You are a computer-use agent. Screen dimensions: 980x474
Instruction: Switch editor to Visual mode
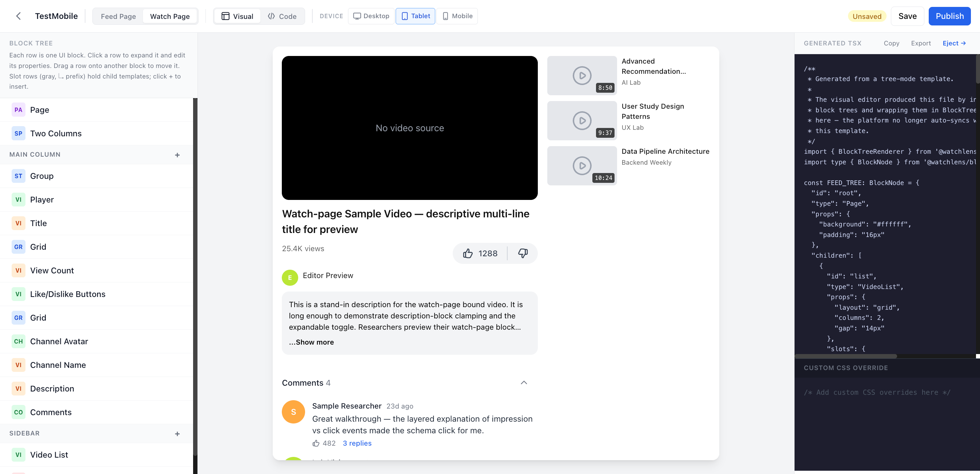(x=237, y=16)
